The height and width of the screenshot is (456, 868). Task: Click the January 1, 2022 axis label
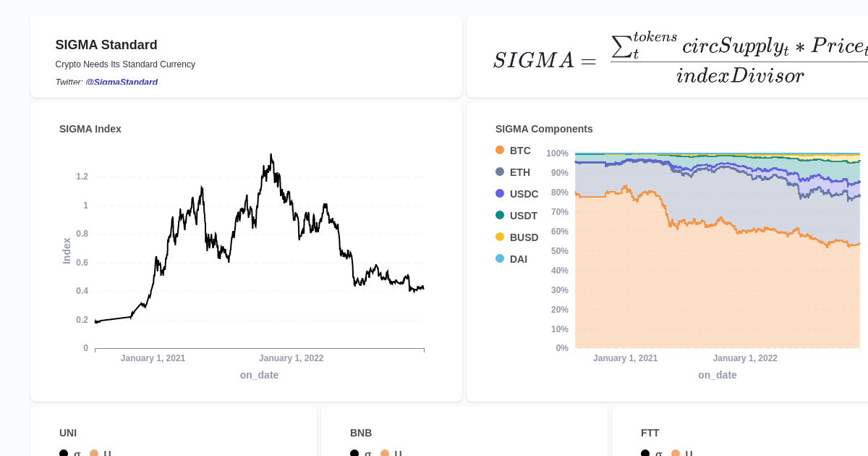coord(292,358)
